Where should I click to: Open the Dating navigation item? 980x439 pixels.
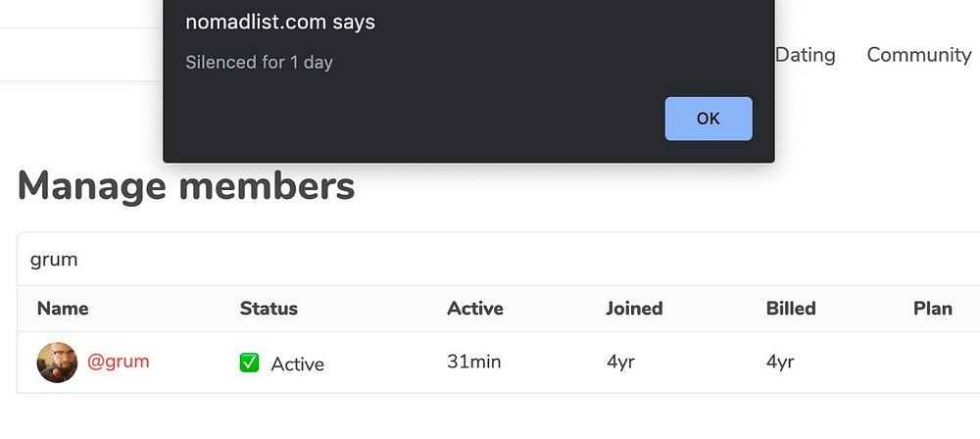(806, 55)
